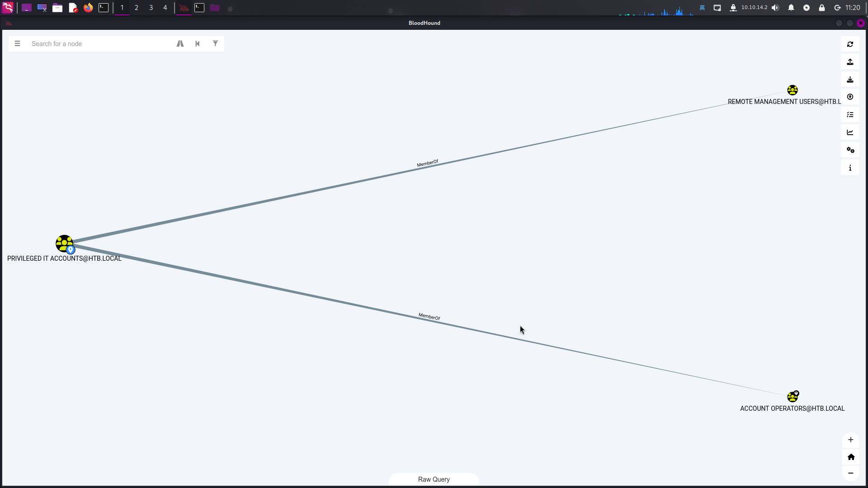Screen dimensions: 868x488
Task: Expand the Raw Query panel
Action: 434,479
